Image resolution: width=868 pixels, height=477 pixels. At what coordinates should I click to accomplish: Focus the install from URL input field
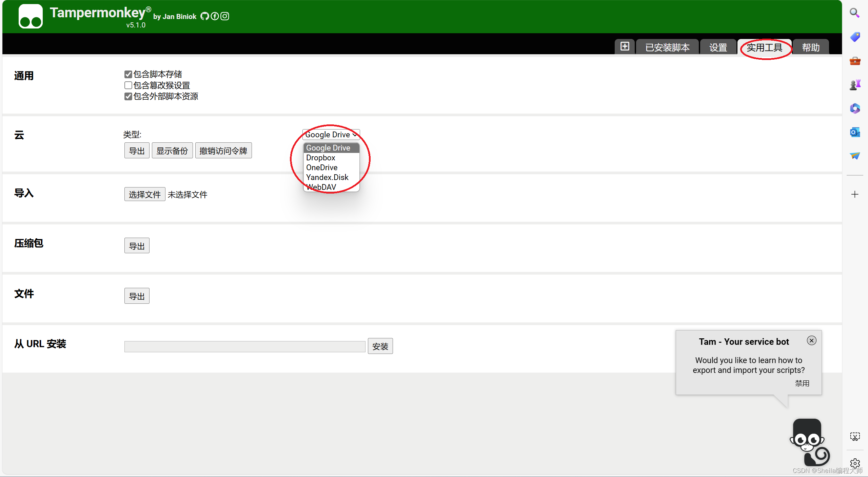click(244, 346)
